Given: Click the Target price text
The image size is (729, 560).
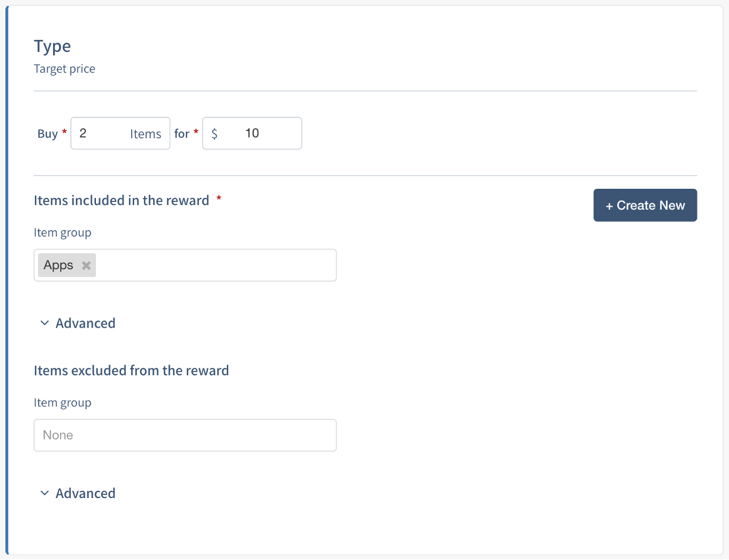Looking at the screenshot, I should pyautogui.click(x=64, y=69).
